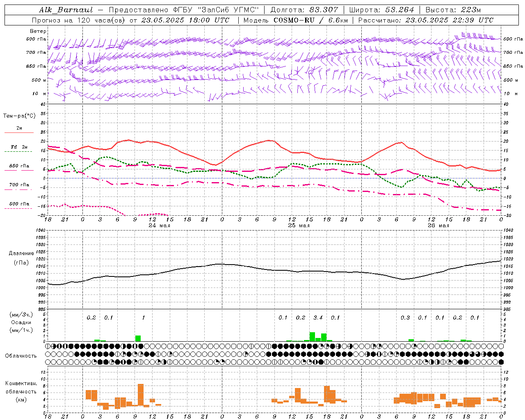Click the tallest green precipitation bar on 25 мая
525x420 pixels.
click(x=312, y=337)
